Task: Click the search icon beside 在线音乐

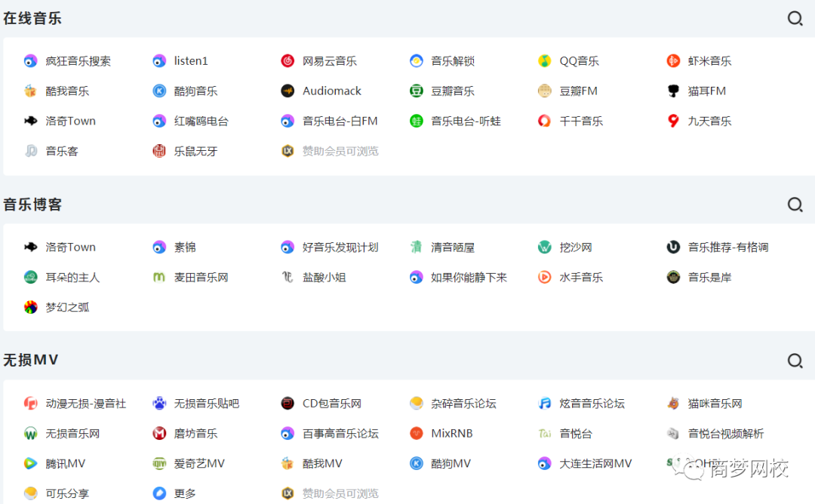Action: pyautogui.click(x=795, y=19)
